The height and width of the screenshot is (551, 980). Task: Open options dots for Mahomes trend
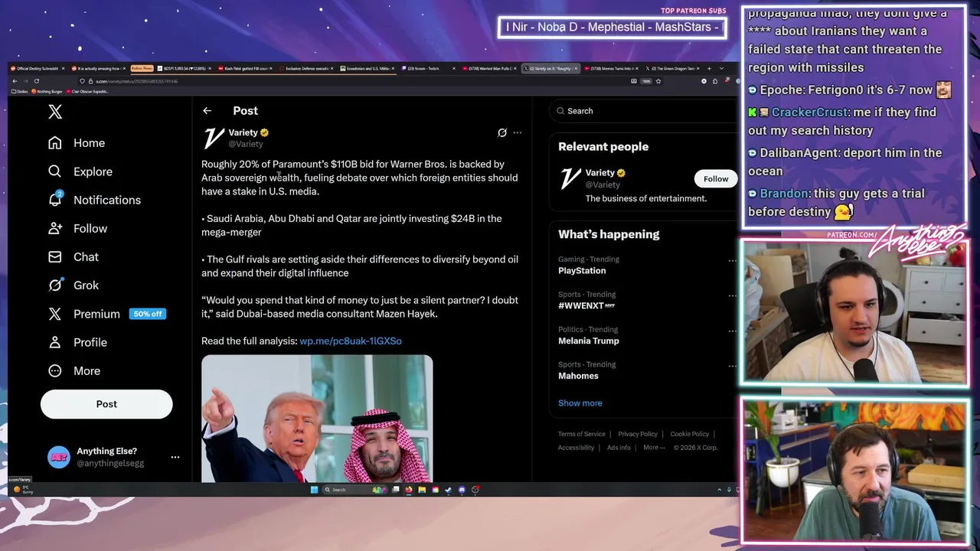pyautogui.click(x=732, y=366)
